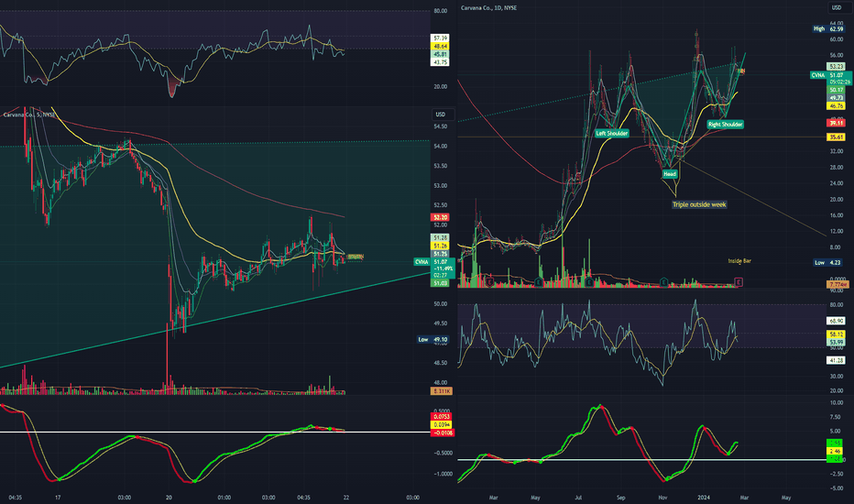Screen dimensions: 854x504
Task: Click the red -0.0108 MACD value
Action: (x=443, y=433)
